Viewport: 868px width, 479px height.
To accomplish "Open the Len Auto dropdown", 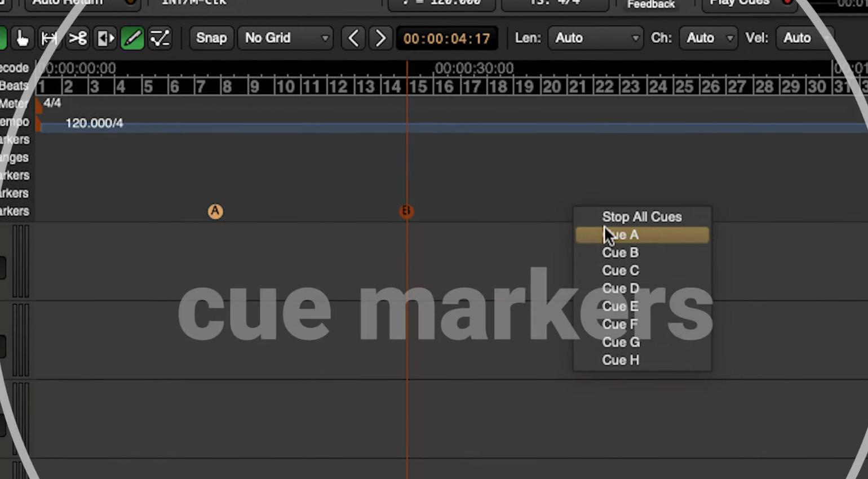I will [596, 38].
